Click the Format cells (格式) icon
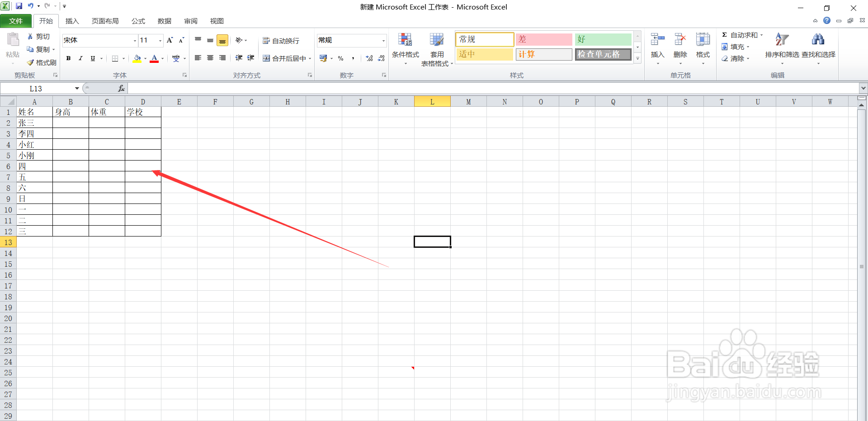Screen dimensions: 868x421 point(703,40)
